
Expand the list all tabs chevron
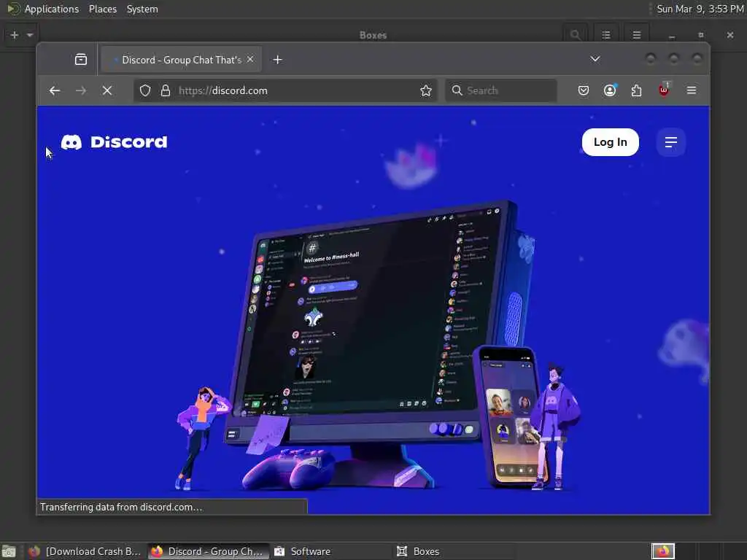point(595,59)
